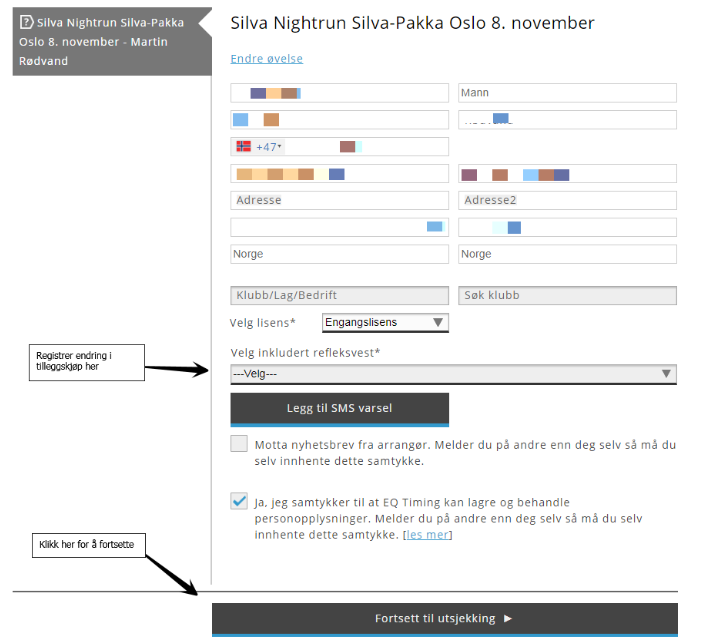702x644 pixels.
Task: Click the Velg inkludert refleksvest* label
Action: [305, 353]
